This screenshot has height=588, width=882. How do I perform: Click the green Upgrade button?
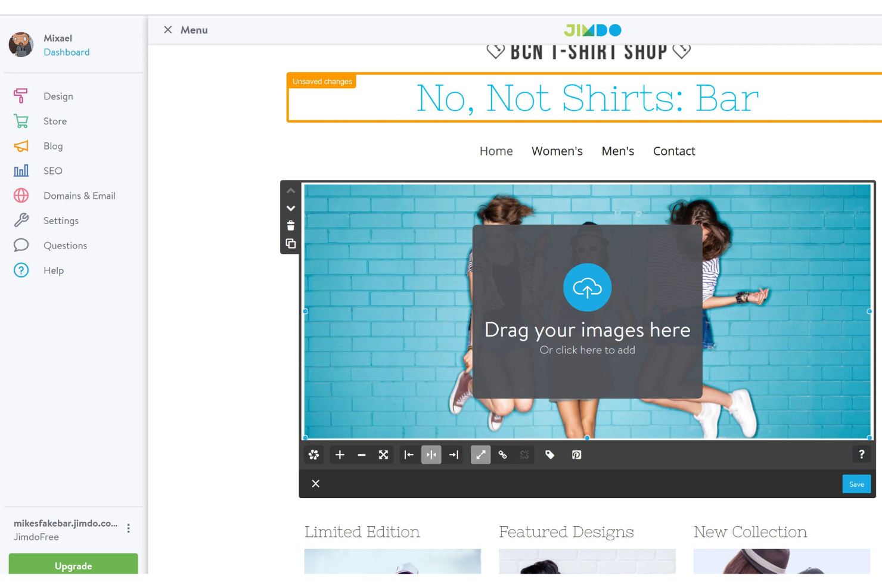tap(73, 566)
